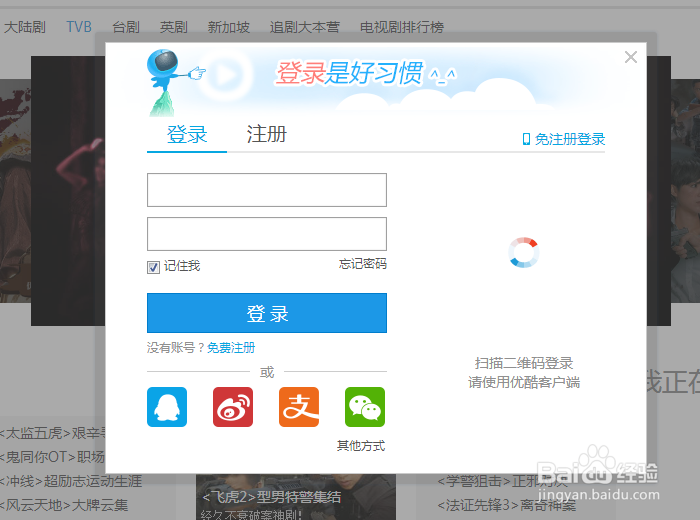Choose Sina Weibo login icon
The image size is (700, 520).
(x=233, y=407)
